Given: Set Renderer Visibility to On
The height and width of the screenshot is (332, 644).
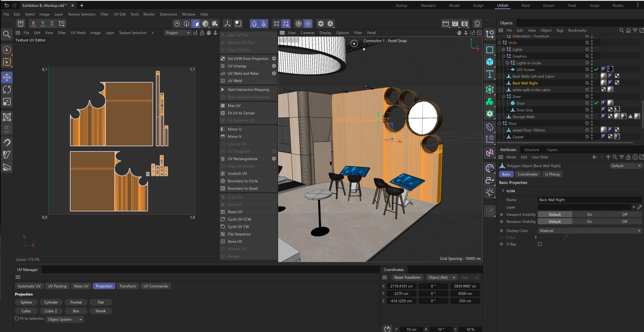Looking at the screenshot, I should (589, 222).
